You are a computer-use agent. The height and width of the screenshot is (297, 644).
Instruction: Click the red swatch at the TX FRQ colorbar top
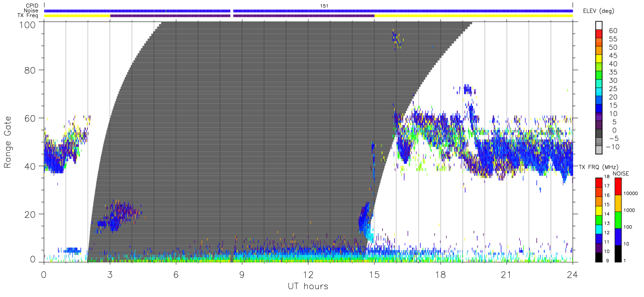(x=599, y=182)
